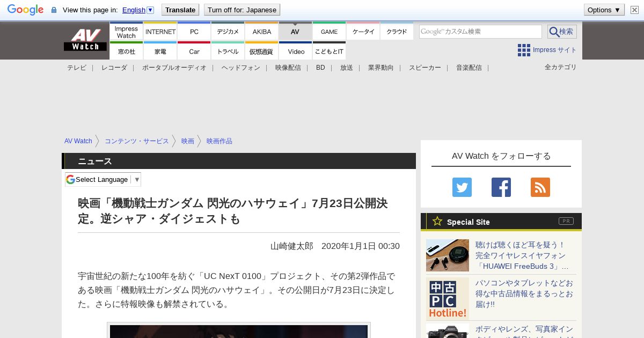Expand the Select Language widget
Screen dimensions: 644x338
click(x=103, y=179)
